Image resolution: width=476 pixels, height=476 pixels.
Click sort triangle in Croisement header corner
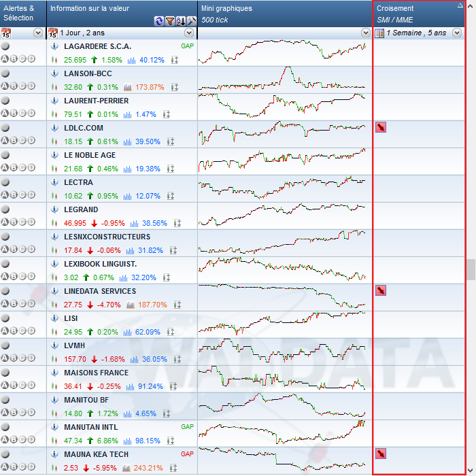pyautogui.click(x=460, y=5)
